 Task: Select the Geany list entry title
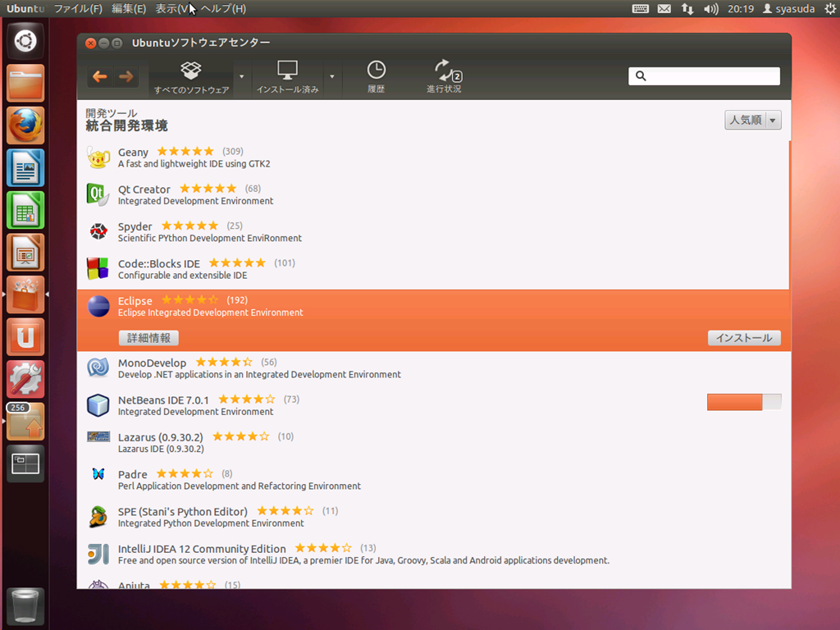coord(133,152)
